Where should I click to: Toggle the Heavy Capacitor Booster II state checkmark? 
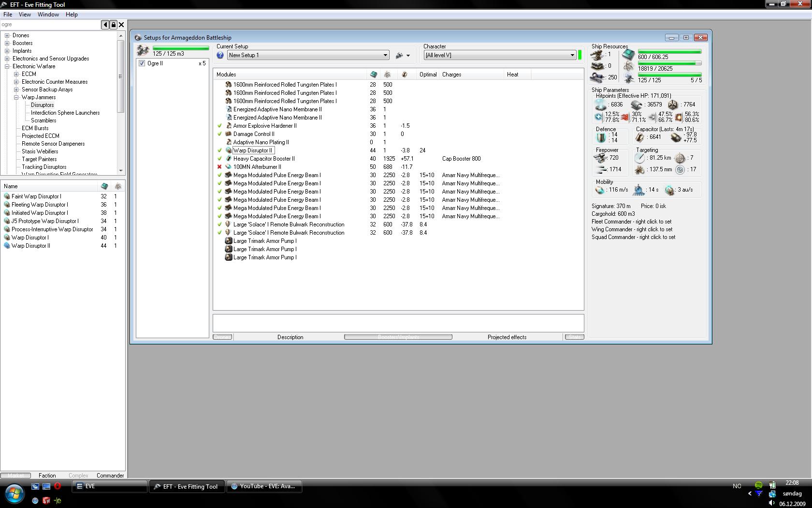(x=220, y=159)
